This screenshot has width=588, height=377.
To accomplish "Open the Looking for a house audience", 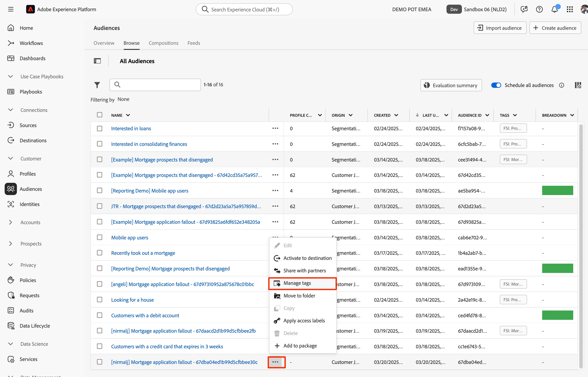I will 132,300.
